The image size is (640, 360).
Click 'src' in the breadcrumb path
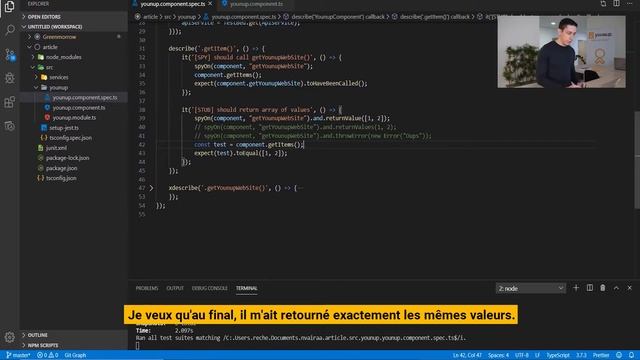pos(168,17)
